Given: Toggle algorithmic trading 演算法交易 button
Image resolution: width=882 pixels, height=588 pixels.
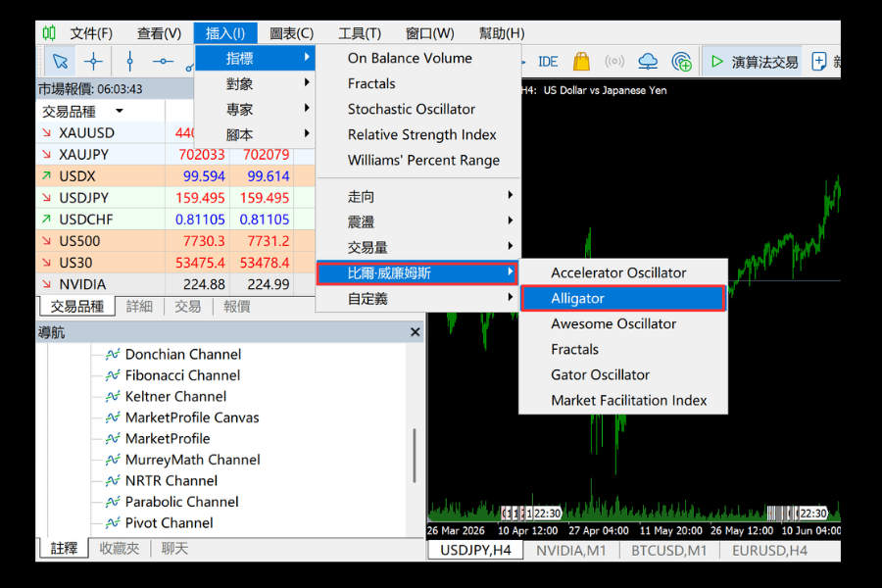Looking at the screenshot, I should point(754,62).
